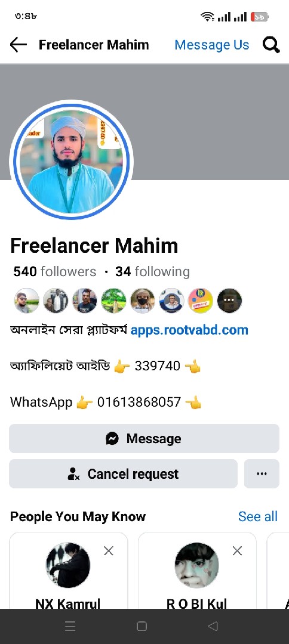
Task: Open See all suggested people
Action: pos(258,516)
